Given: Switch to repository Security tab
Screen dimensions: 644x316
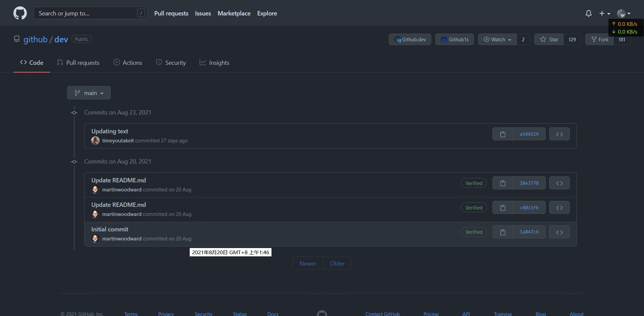Looking at the screenshot, I should pyautogui.click(x=171, y=62).
